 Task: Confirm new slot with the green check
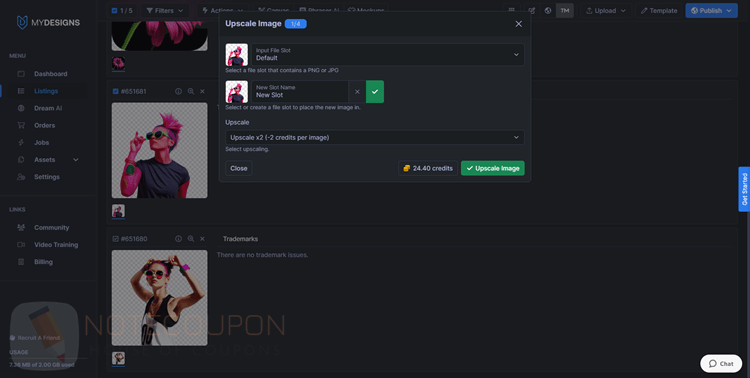tap(375, 92)
